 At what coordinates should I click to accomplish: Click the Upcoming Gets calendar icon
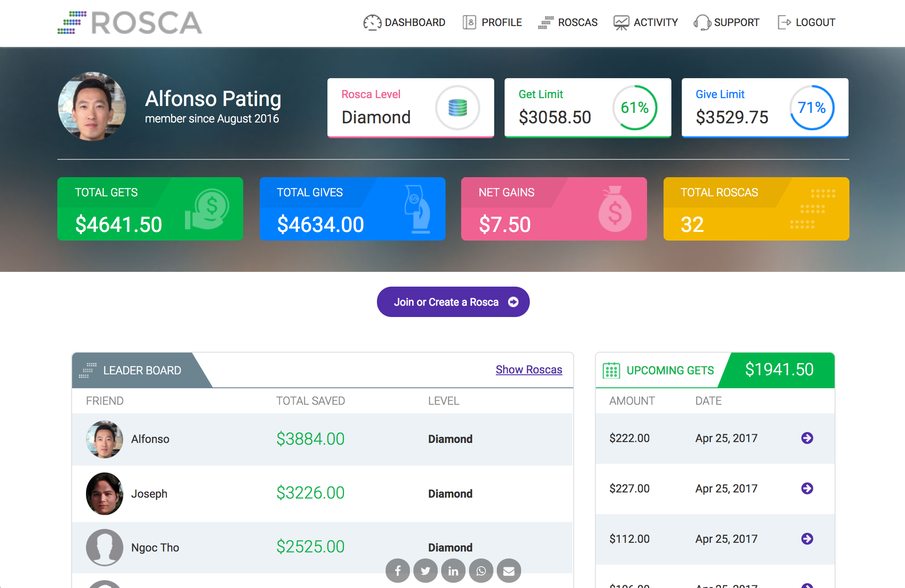click(611, 370)
